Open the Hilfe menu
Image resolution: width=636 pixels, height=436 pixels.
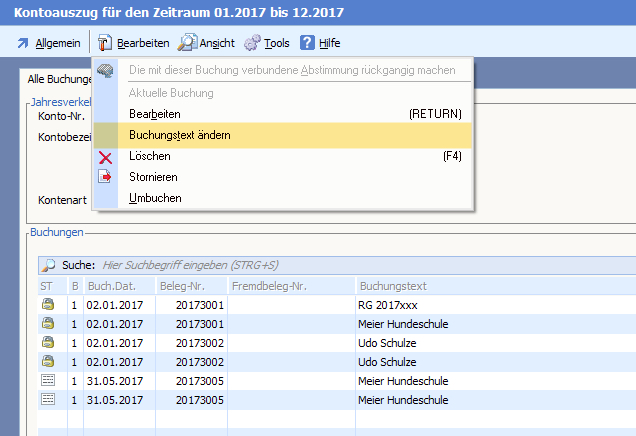point(320,43)
